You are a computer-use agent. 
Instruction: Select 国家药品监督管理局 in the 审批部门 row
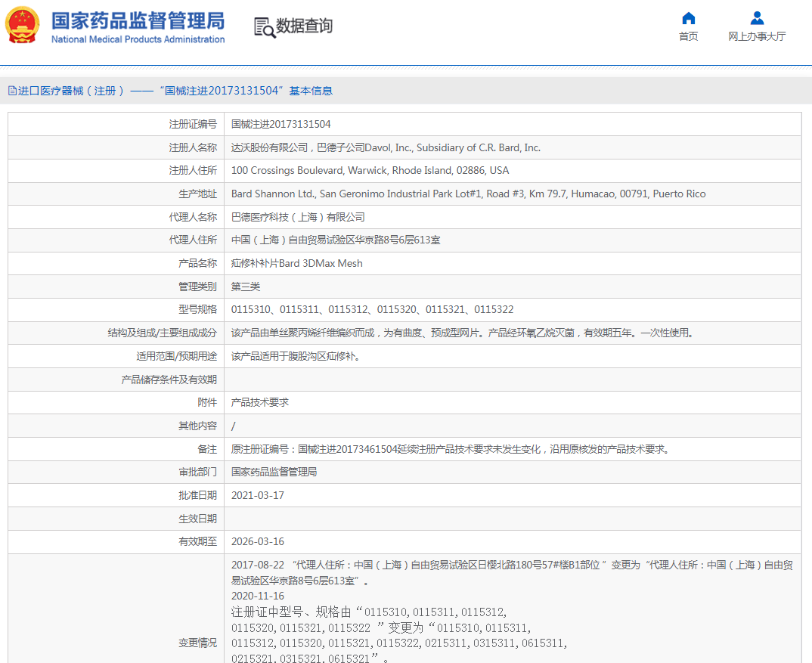pyautogui.click(x=274, y=472)
